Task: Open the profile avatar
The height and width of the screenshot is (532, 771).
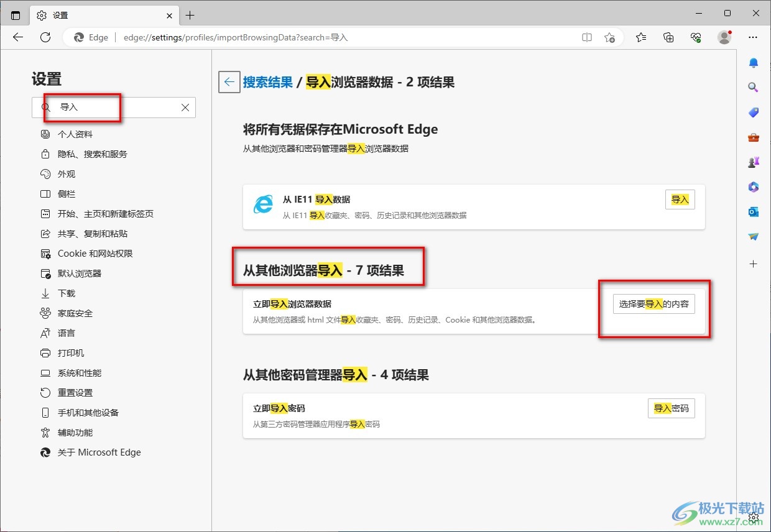Action: pos(724,37)
